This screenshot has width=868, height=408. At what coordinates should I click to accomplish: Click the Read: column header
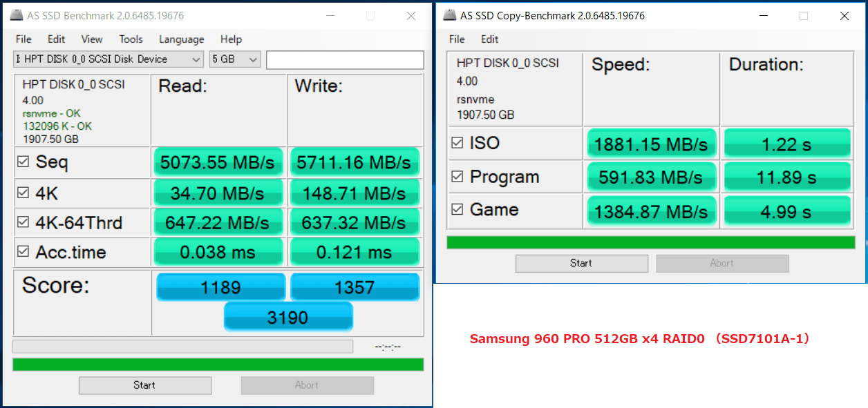(x=183, y=86)
